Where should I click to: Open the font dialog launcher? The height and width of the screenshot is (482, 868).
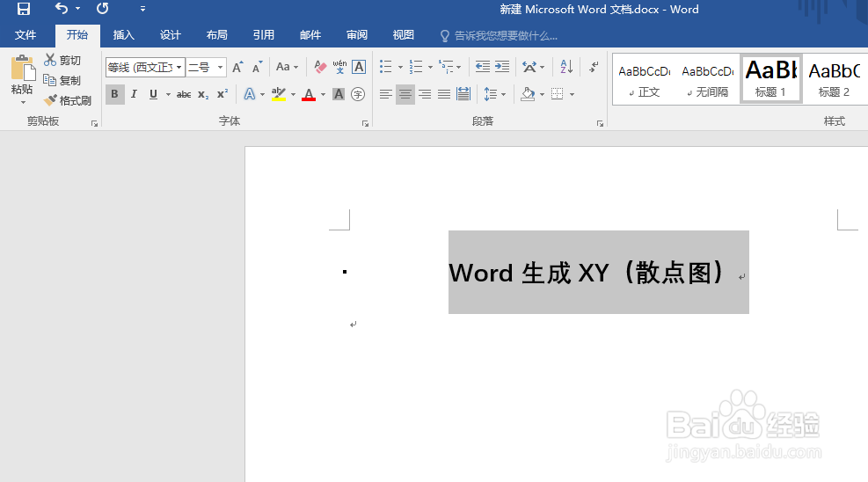(x=365, y=124)
